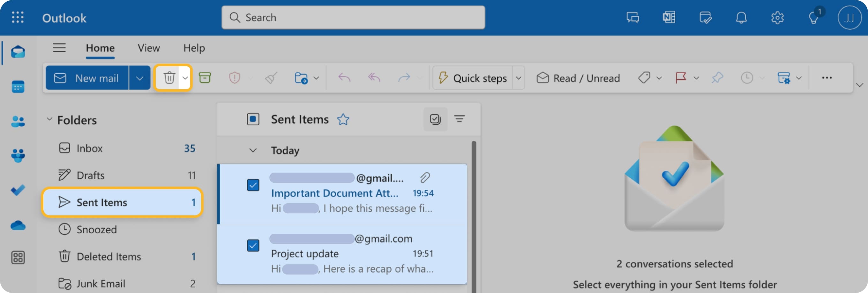Open the Report phishing shield icon

tap(235, 77)
